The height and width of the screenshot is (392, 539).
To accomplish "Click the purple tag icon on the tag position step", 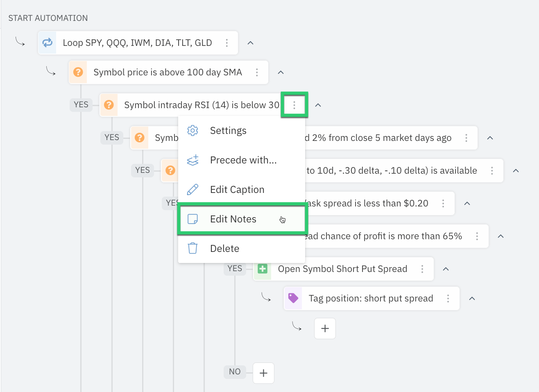I will coord(293,298).
